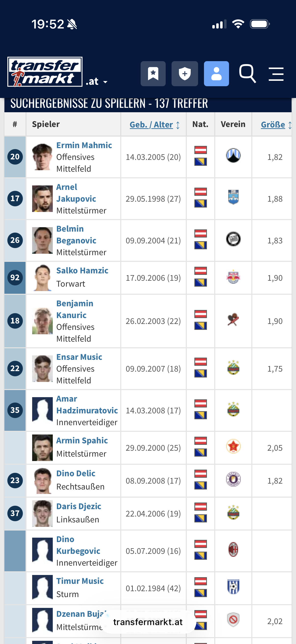Open Salko Hamzic player profile
Screen dimensions: 296x644
[82, 270]
